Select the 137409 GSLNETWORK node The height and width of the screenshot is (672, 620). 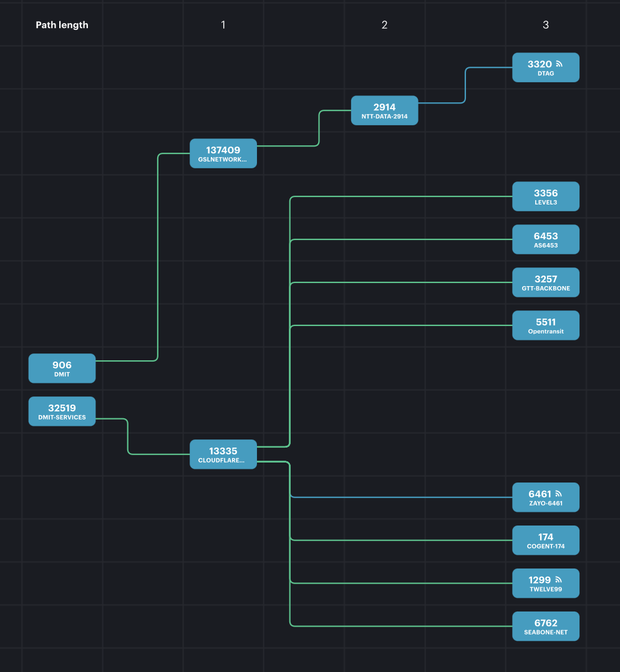[x=223, y=153]
